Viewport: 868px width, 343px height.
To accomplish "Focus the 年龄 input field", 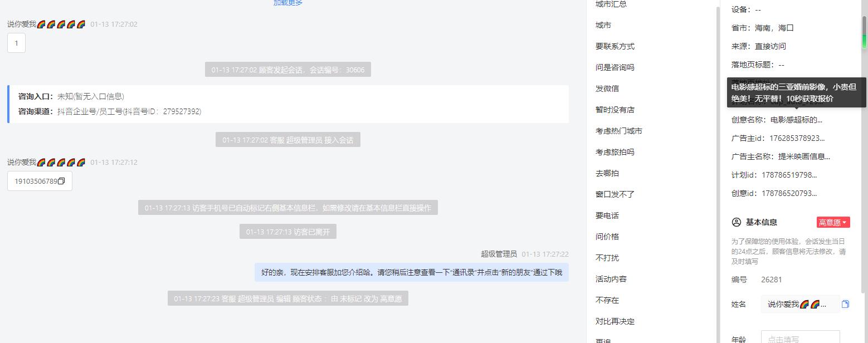I will point(800,337).
